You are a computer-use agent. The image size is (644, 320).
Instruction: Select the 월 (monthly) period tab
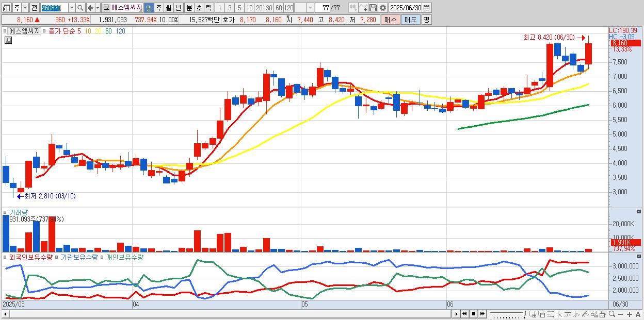[168, 8]
